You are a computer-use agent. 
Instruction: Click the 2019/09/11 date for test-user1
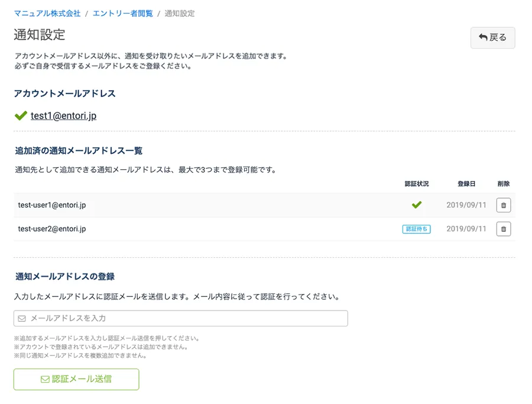[466, 205]
